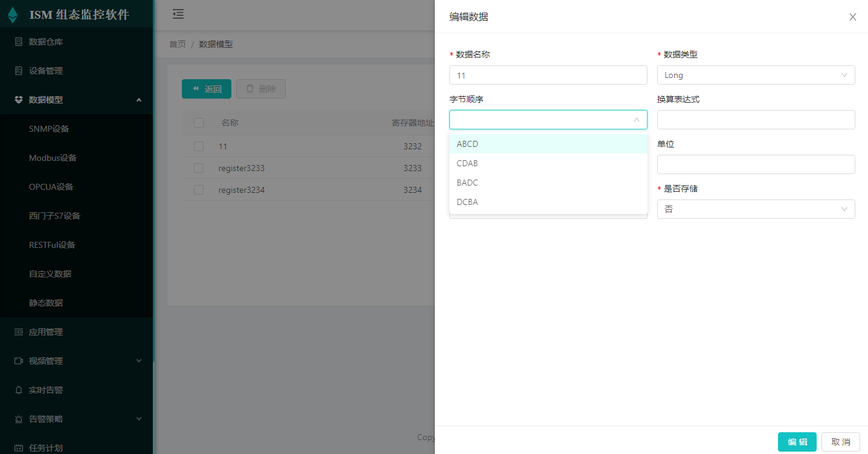Click the 返回 button
Viewport: 868px width, 454px height.
click(207, 89)
